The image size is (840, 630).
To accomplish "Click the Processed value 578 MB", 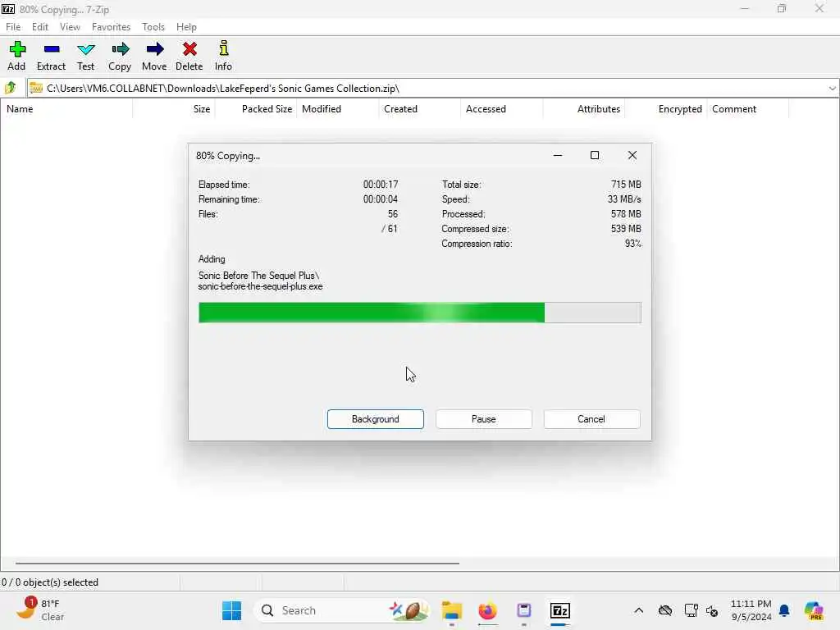I will pos(626,214).
